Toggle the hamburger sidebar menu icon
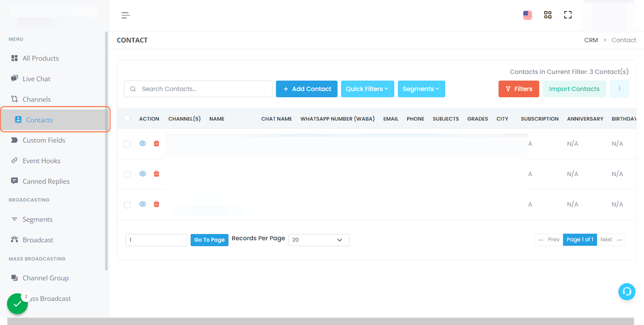This screenshot has width=644, height=325. tap(126, 15)
